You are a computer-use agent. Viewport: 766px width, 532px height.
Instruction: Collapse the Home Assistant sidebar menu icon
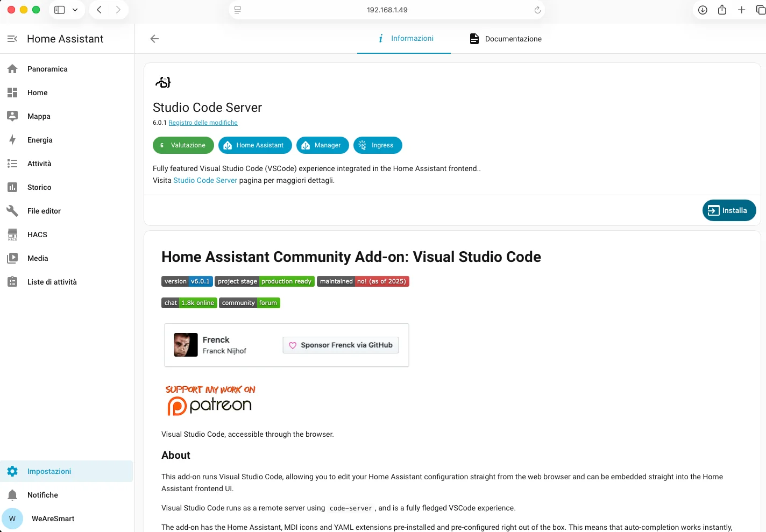pos(12,39)
